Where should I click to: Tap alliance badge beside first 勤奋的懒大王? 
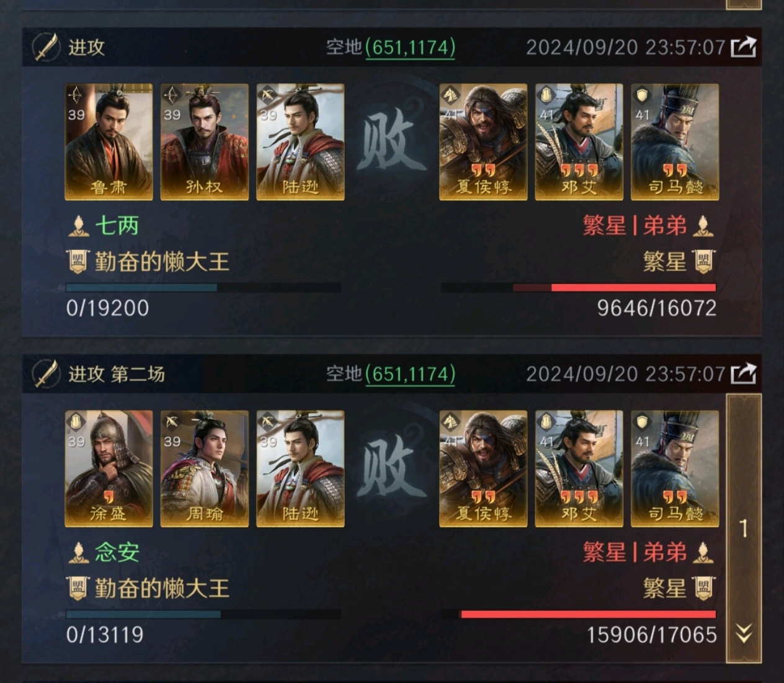(78, 261)
